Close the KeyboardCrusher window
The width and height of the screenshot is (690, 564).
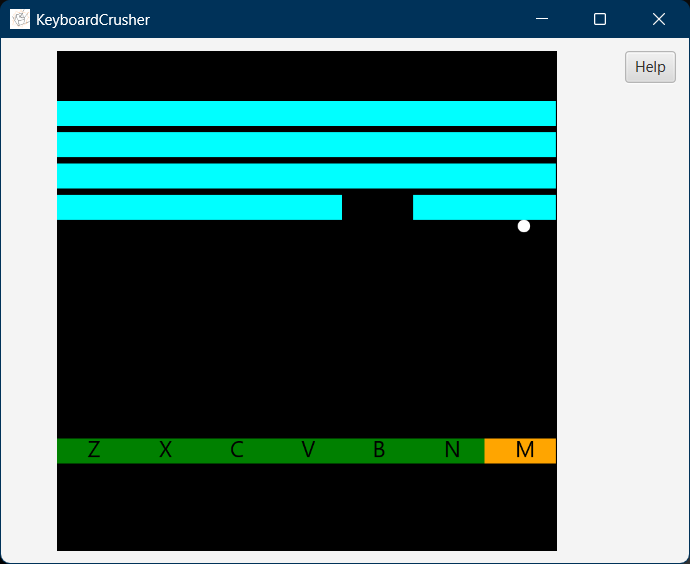click(x=659, y=19)
